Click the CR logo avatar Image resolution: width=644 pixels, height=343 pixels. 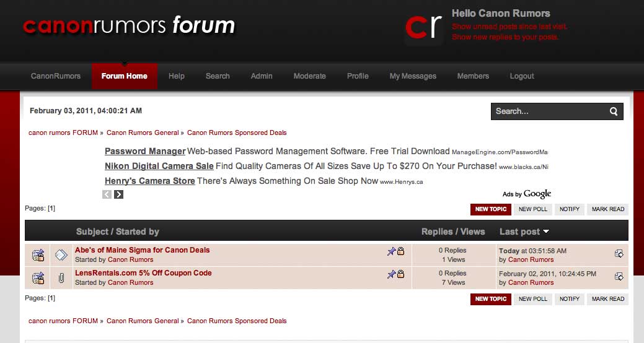click(x=423, y=27)
